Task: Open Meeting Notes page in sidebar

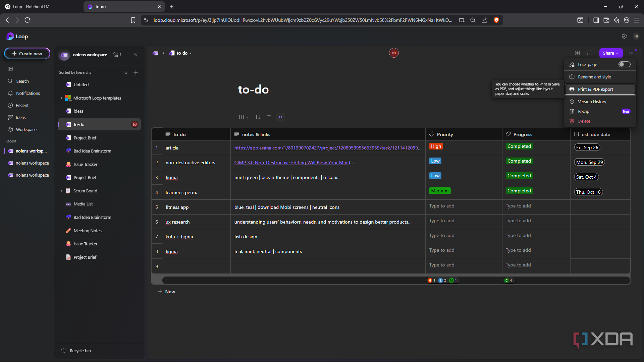Action: (88, 231)
